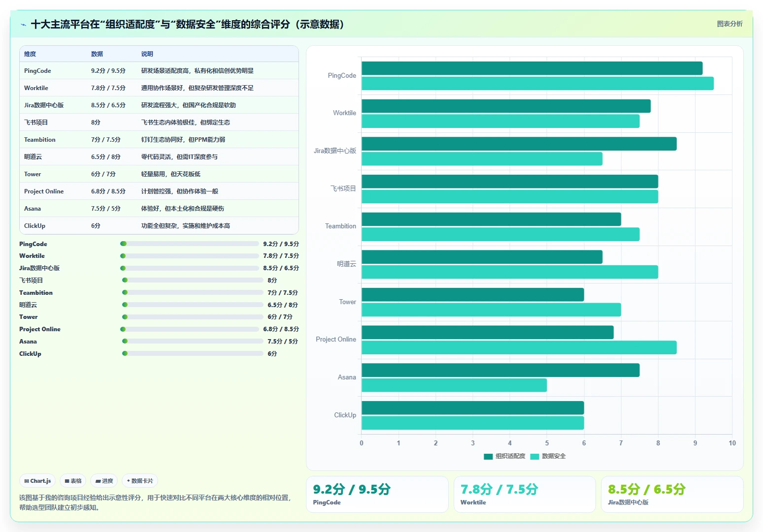
Task: Click Tower 数据安全 light bar in chart
Action: [491, 310]
